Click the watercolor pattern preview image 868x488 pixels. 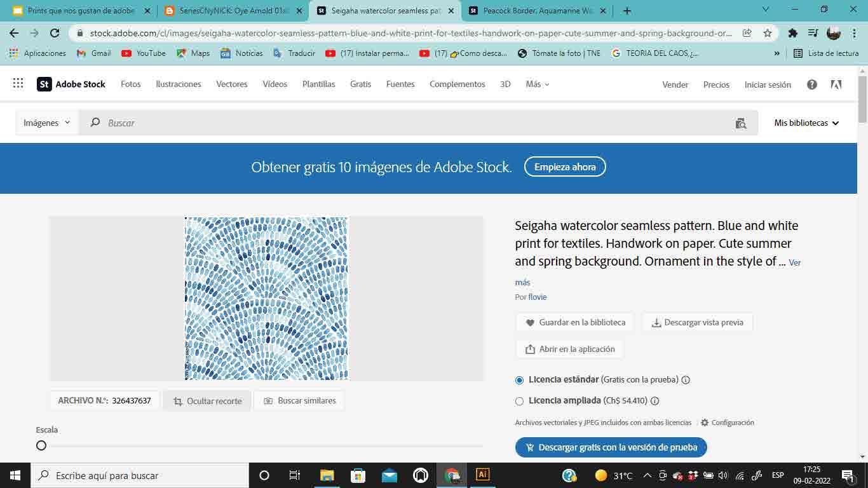[x=266, y=299]
